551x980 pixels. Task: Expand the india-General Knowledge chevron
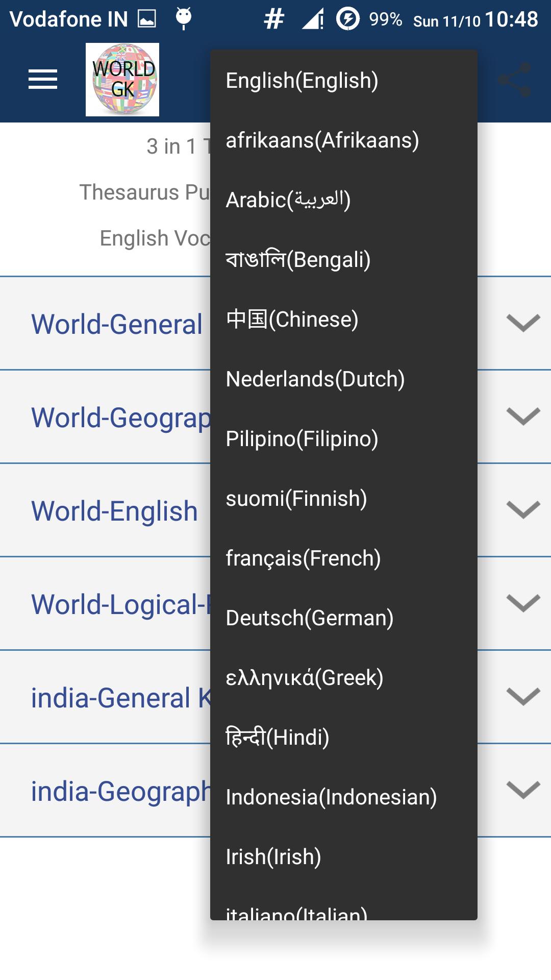523,697
